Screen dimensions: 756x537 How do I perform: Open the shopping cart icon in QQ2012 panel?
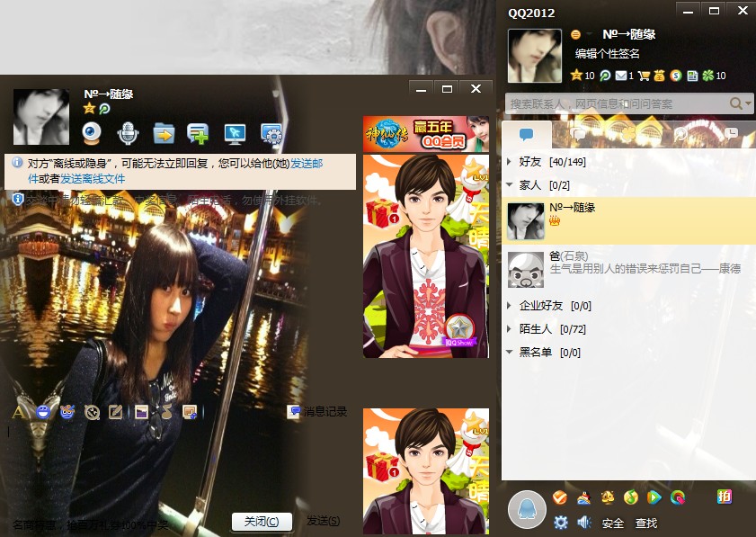(x=644, y=76)
